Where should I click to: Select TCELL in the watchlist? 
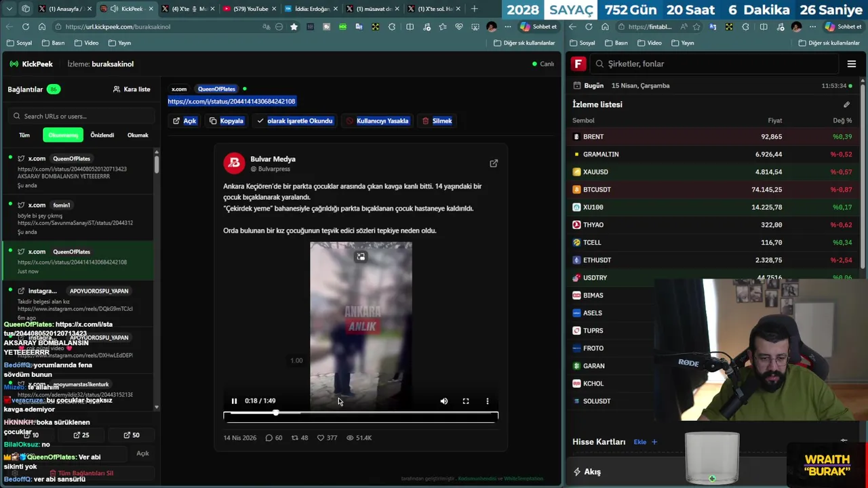click(713, 243)
